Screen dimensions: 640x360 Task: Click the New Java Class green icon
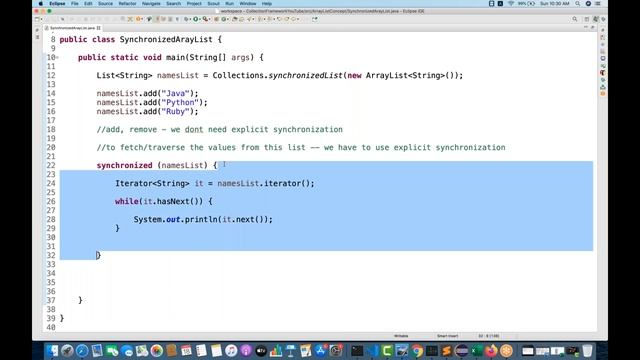click(x=224, y=19)
